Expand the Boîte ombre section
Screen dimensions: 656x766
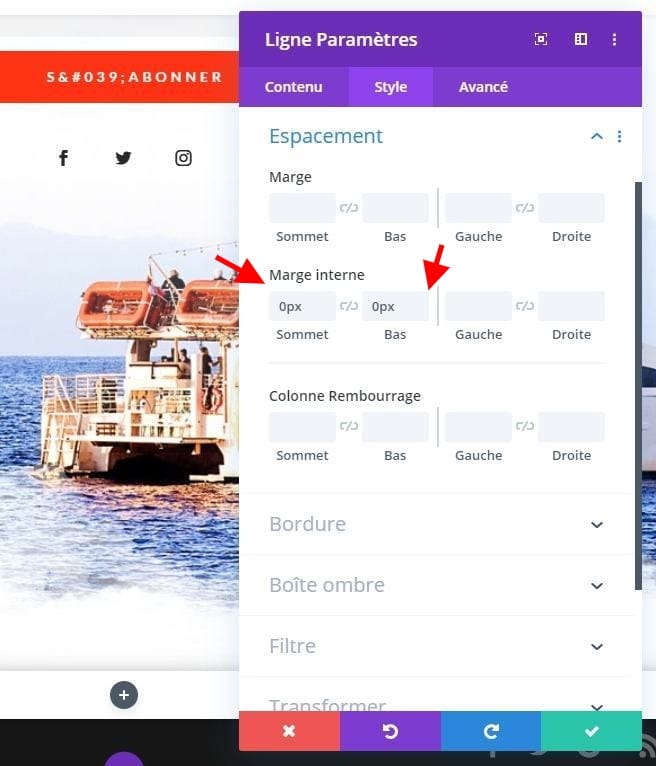[440, 585]
